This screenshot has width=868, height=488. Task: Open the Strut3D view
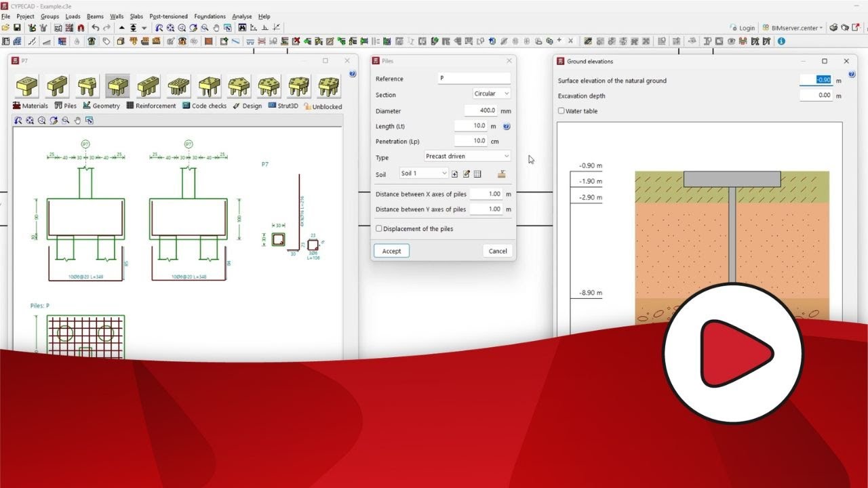tap(286, 106)
